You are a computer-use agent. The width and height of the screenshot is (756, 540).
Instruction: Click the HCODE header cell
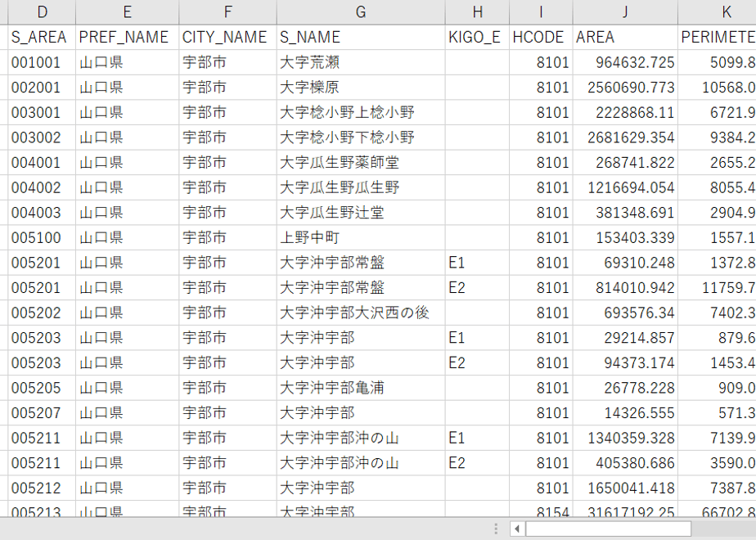pos(541,37)
